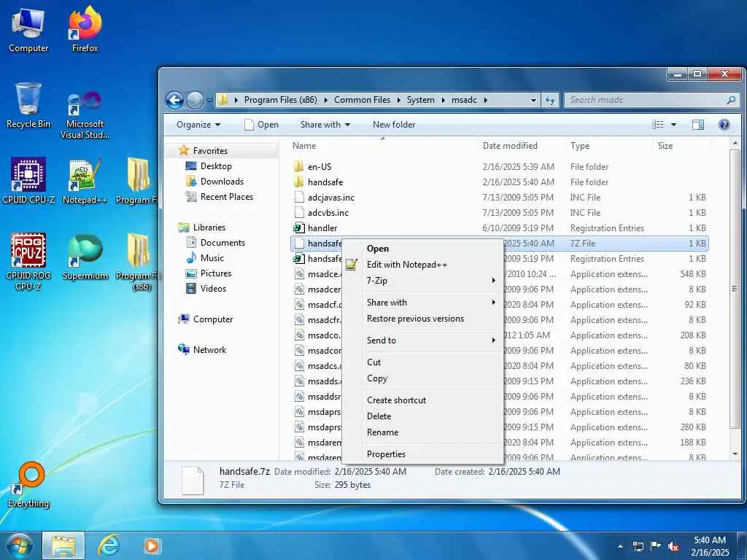Expand the address bar history dropdown
This screenshot has width=747, height=560.
pyautogui.click(x=533, y=100)
